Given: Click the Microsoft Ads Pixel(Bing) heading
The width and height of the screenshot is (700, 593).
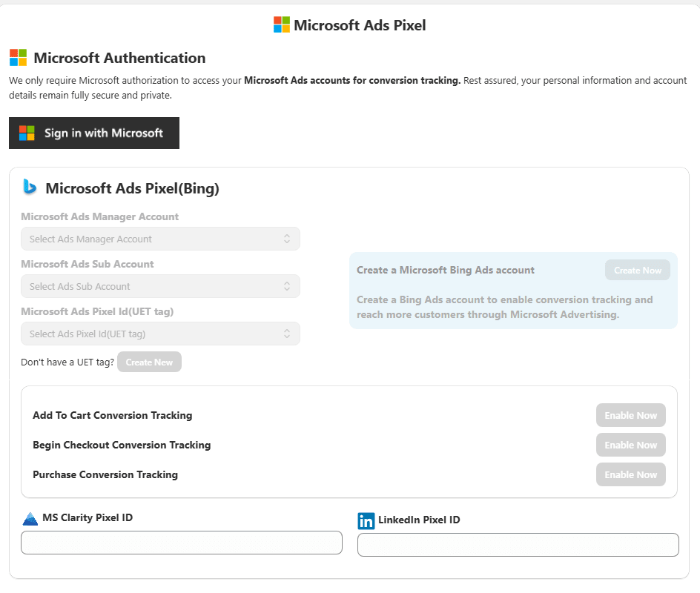Looking at the screenshot, I should coord(132,188).
